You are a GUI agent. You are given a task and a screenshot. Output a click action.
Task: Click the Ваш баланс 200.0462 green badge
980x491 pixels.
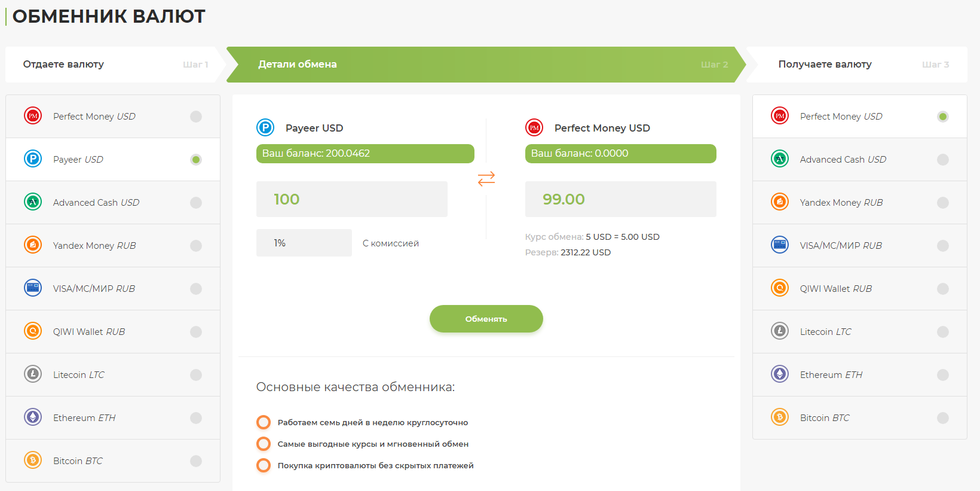click(x=365, y=154)
